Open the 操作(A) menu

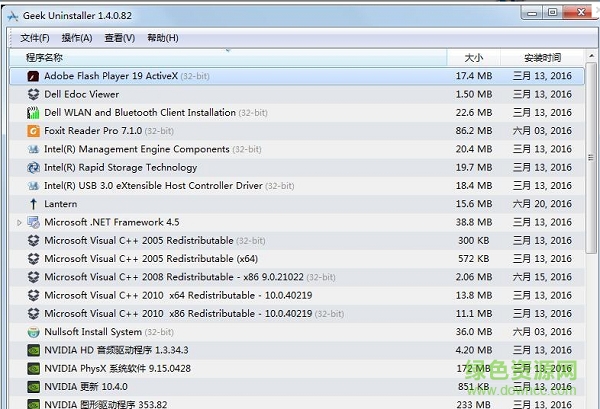77,38
